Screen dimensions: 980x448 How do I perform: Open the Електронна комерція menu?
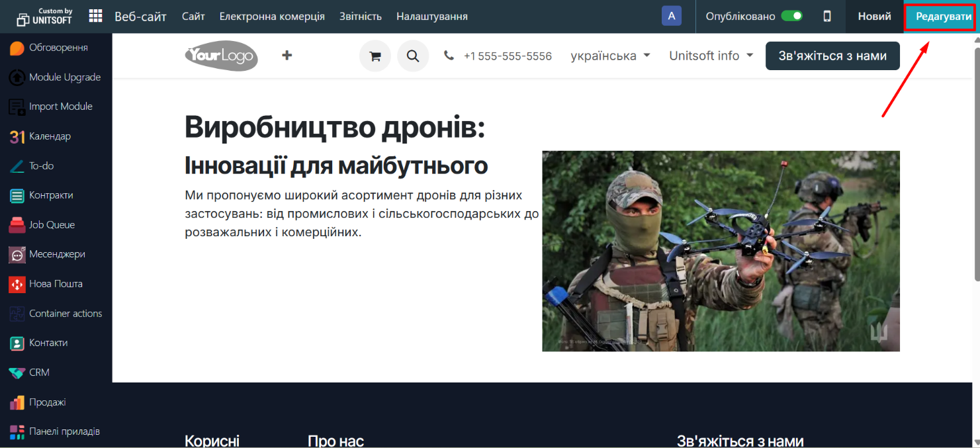272,17
